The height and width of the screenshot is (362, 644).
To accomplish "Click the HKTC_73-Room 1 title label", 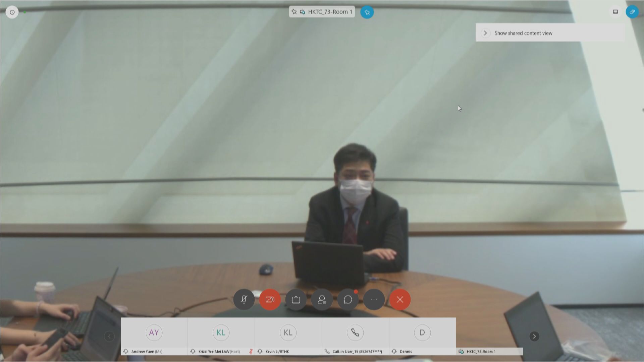I will pos(330,12).
